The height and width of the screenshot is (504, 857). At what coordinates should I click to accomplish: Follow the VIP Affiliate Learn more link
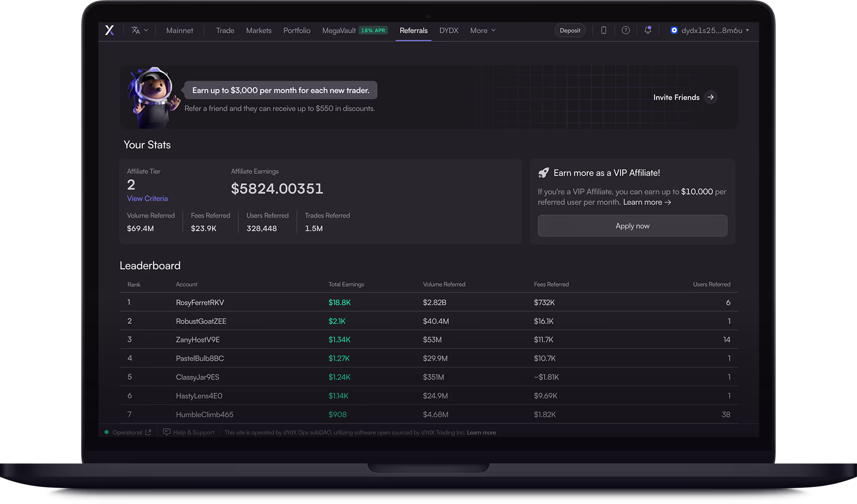pos(647,202)
